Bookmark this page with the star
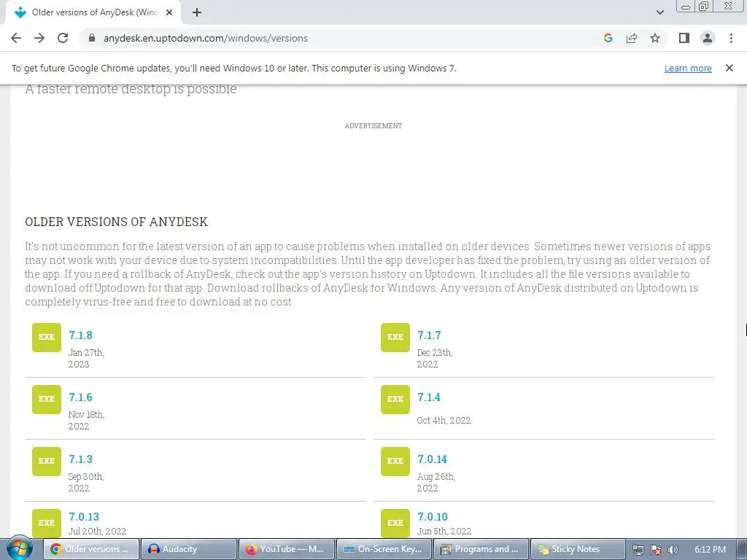The height and width of the screenshot is (560, 747). coord(655,38)
